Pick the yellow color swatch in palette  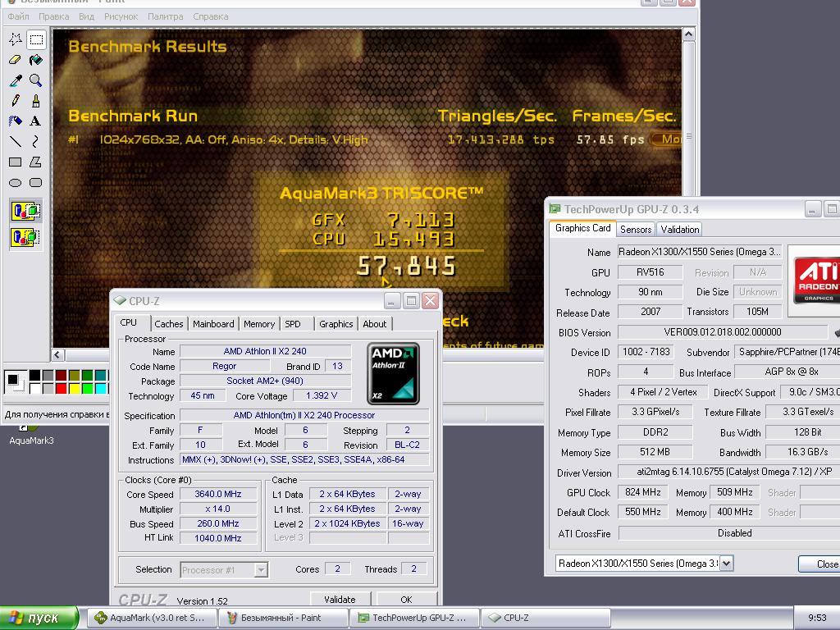tap(75, 388)
